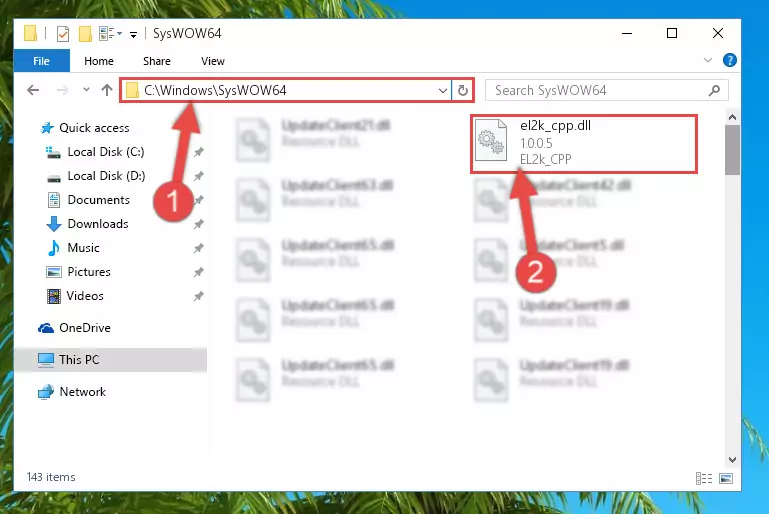Open the recent locations dropdown
The height and width of the screenshot is (514, 769).
point(86,90)
